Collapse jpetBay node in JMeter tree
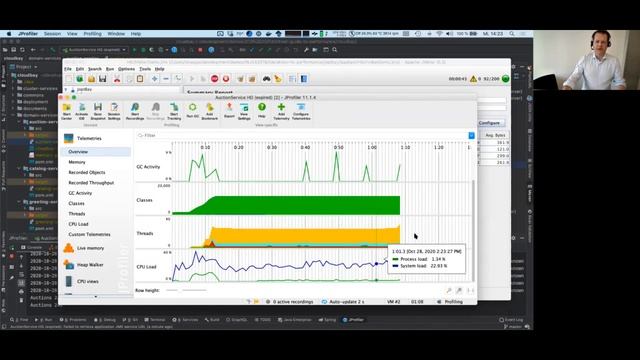 click(66, 89)
